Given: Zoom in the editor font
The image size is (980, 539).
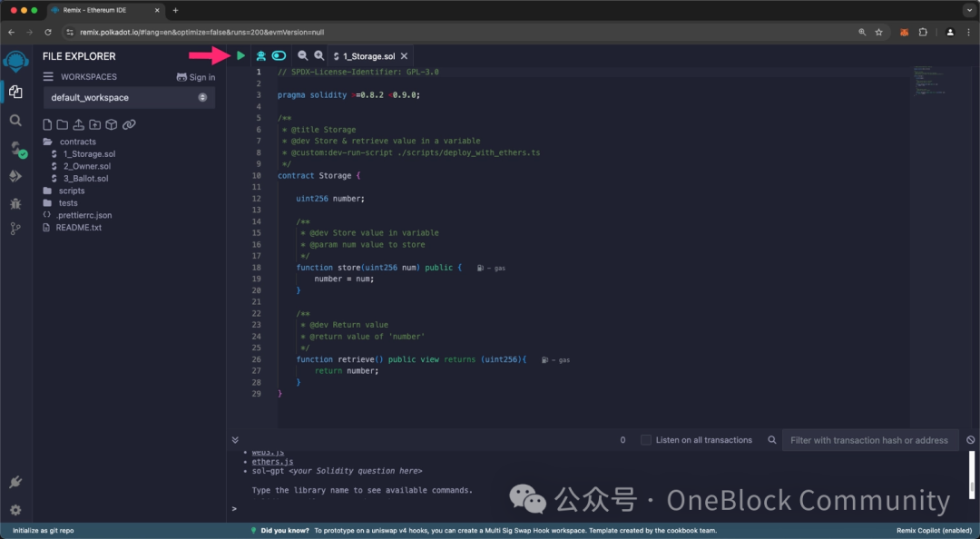Looking at the screenshot, I should tap(318, 55).
